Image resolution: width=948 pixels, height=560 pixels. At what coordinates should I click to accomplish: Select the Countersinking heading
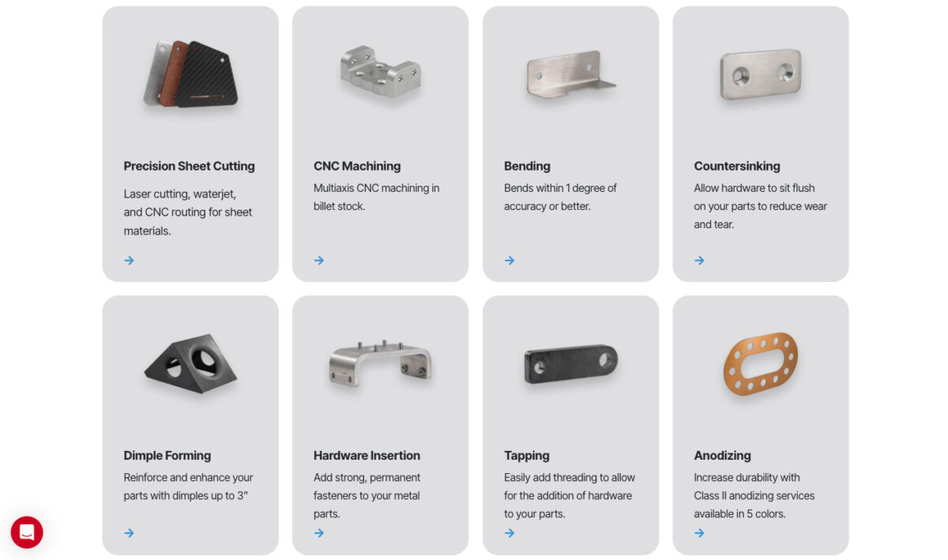(x=737, y=166)
